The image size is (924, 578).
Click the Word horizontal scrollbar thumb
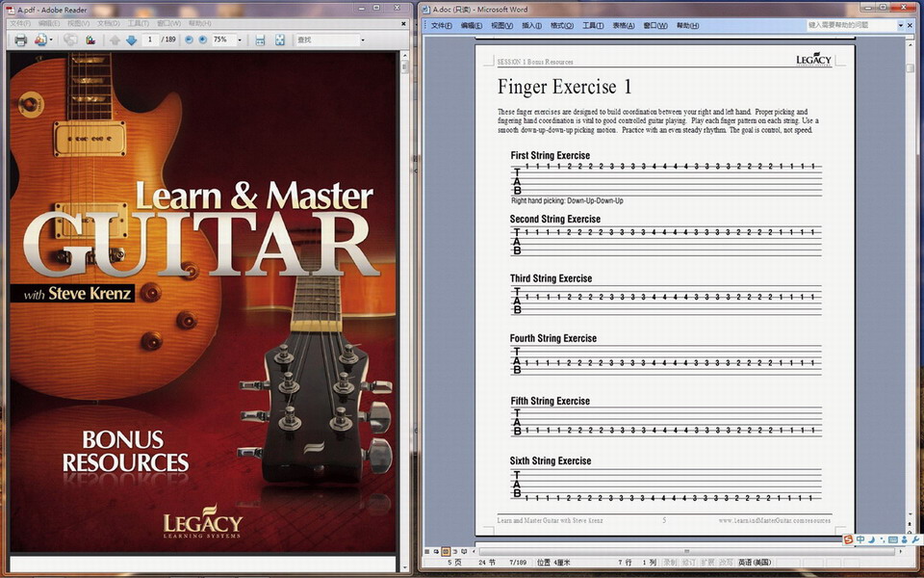[x=686, y=551]
